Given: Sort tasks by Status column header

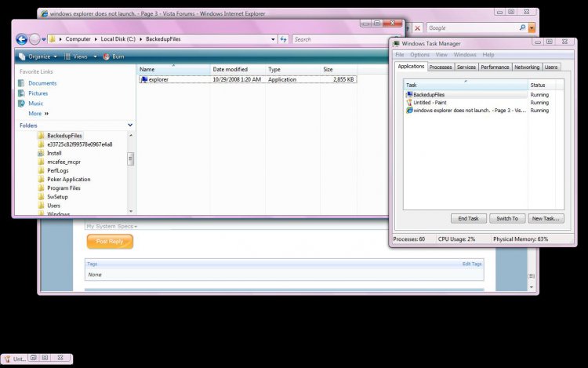Looking at the screenshot, I should pyautogui.click(x=542, y=86).
